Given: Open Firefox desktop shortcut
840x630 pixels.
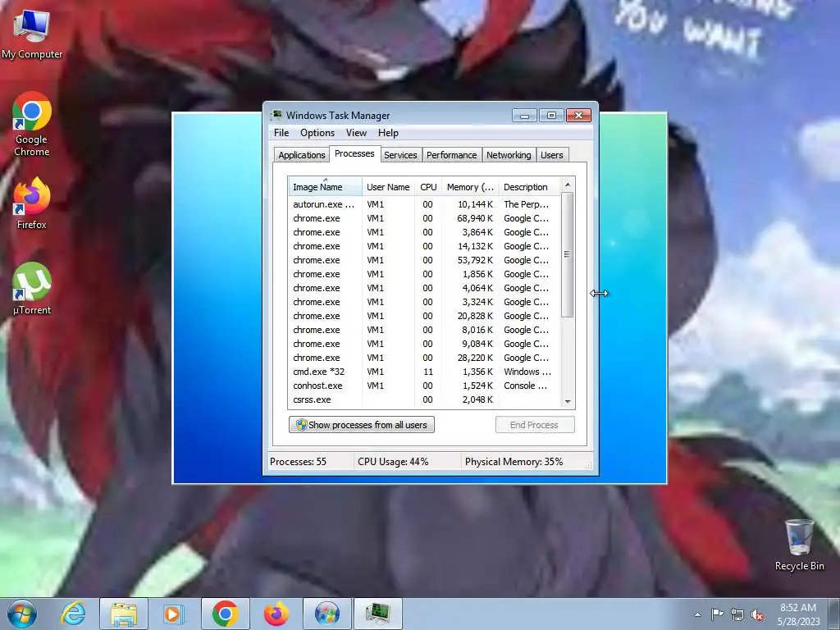Looking at the screenshot, I should click(x=32, y=203).
